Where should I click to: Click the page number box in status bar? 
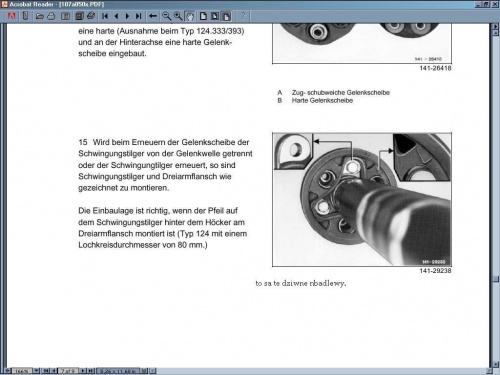[69, 371]
